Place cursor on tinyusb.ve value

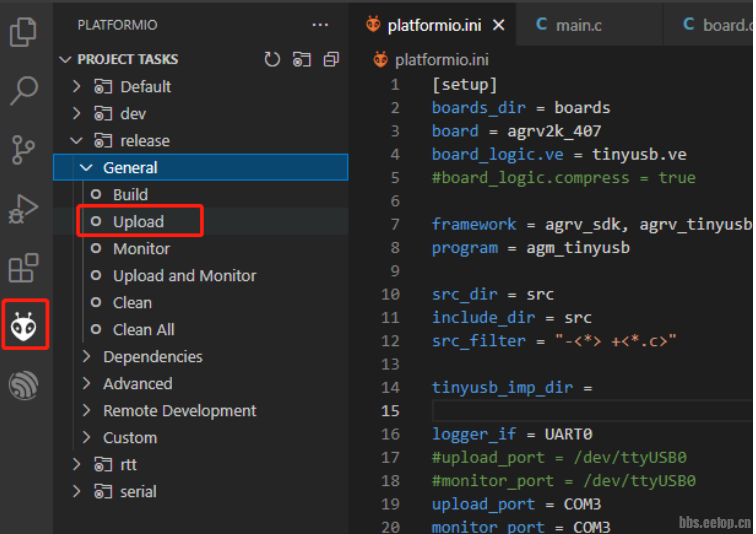pyautogui.click(x=639, y=154)
